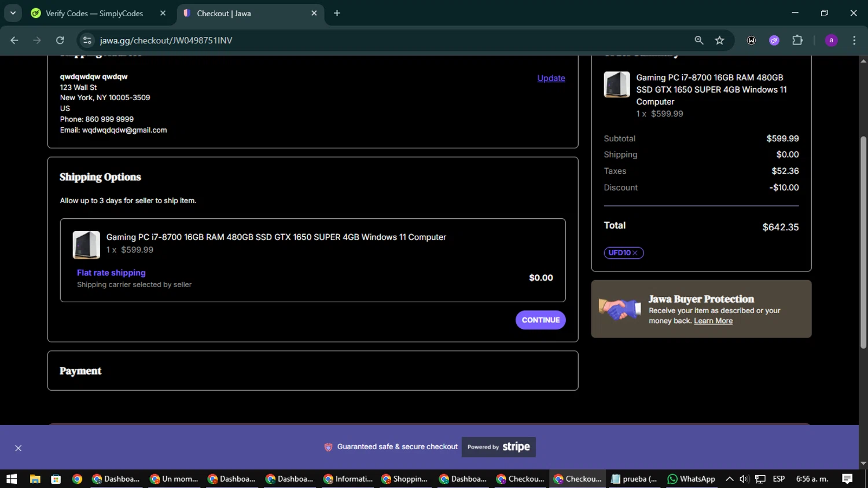The image size is (868, 488).
Task: Switch to the Shoppin... Chrome taskbar window
Action: [x=405, y=479]
